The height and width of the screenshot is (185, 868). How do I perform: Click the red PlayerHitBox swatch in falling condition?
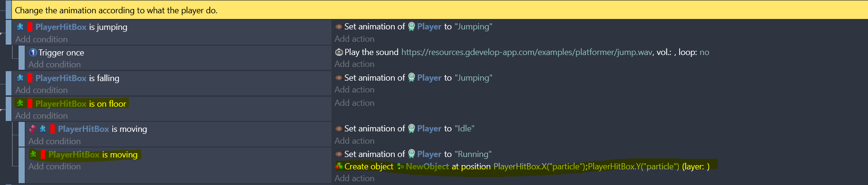click(x=30, y=78)
